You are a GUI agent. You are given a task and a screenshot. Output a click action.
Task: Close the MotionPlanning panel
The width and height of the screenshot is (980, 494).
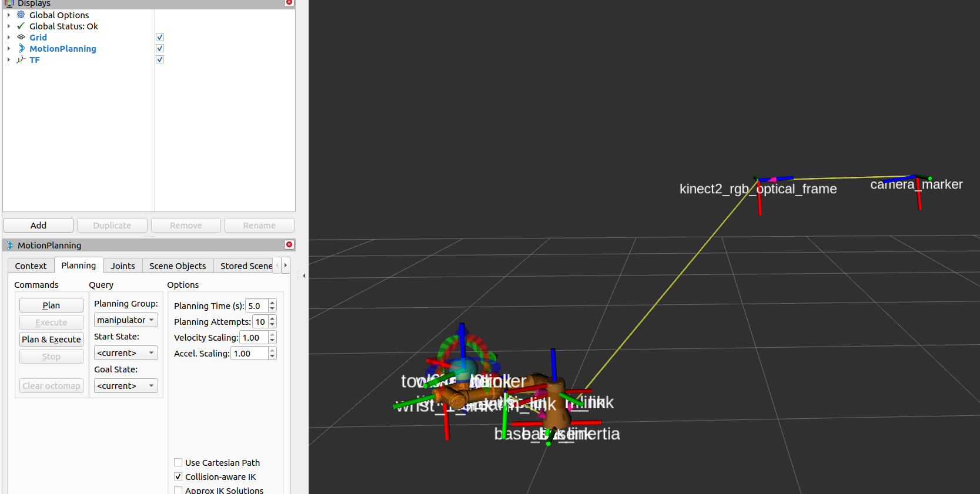coord(289,244)
